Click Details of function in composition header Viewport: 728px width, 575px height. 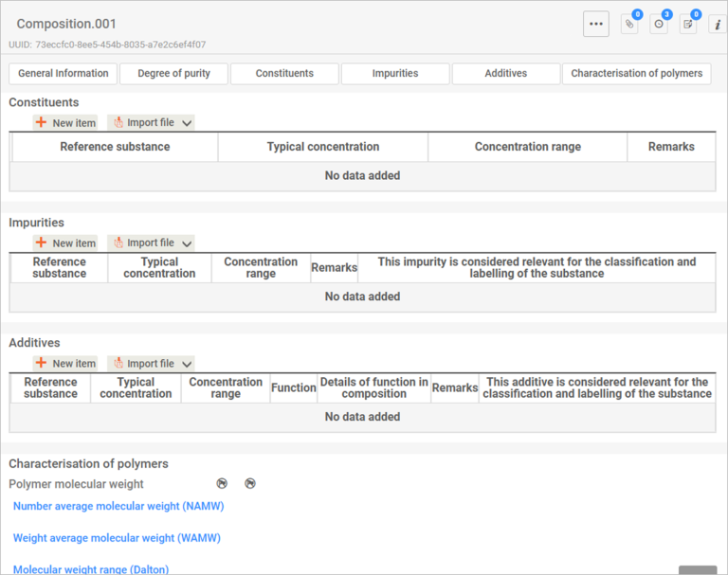373,388
